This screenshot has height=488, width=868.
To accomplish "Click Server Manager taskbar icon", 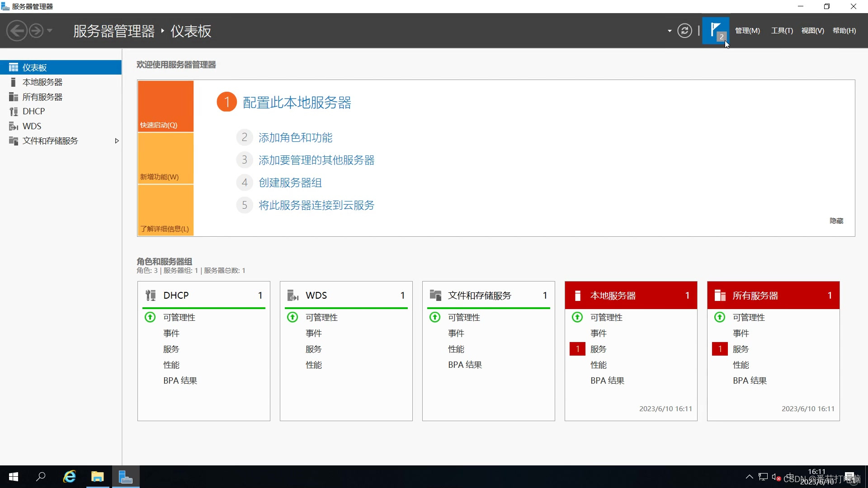I will click(126, 477).
